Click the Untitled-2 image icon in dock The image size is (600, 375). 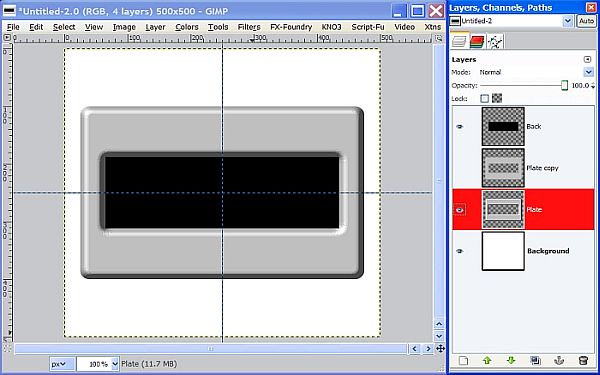[x=455, y=21]
